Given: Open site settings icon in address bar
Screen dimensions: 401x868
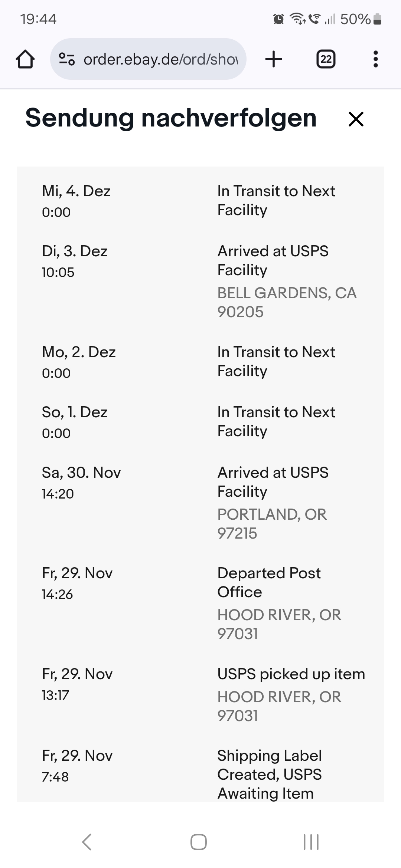Looking at the screenshot, I should tap(67, 59).
